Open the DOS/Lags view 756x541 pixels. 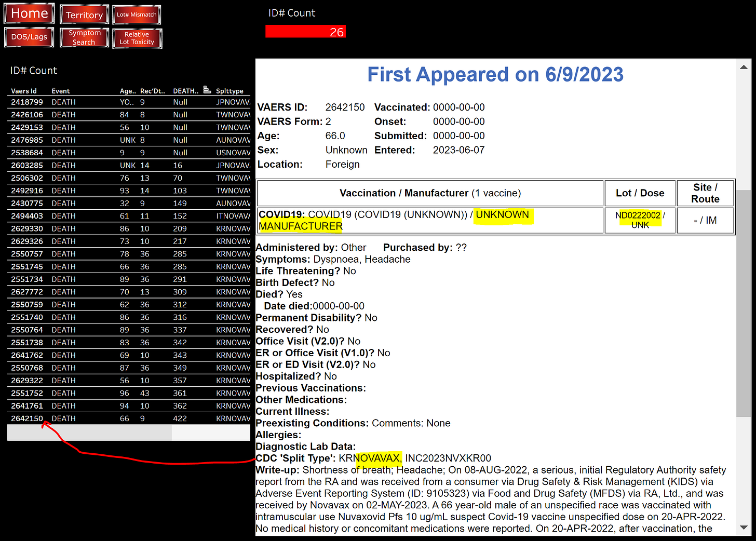29,37
